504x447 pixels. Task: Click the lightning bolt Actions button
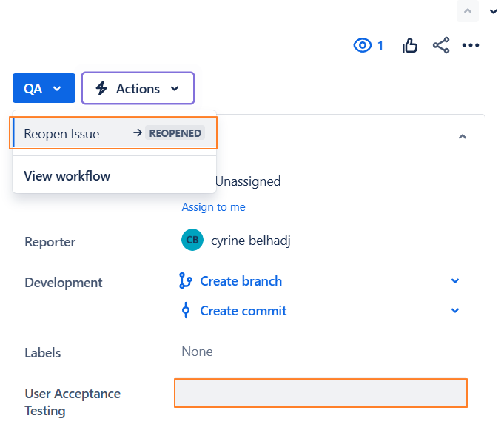click(x=138, y=88)
